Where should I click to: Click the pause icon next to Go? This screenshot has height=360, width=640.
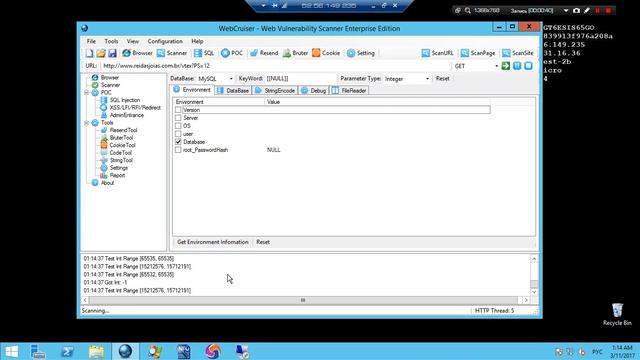tap(517, 66)
